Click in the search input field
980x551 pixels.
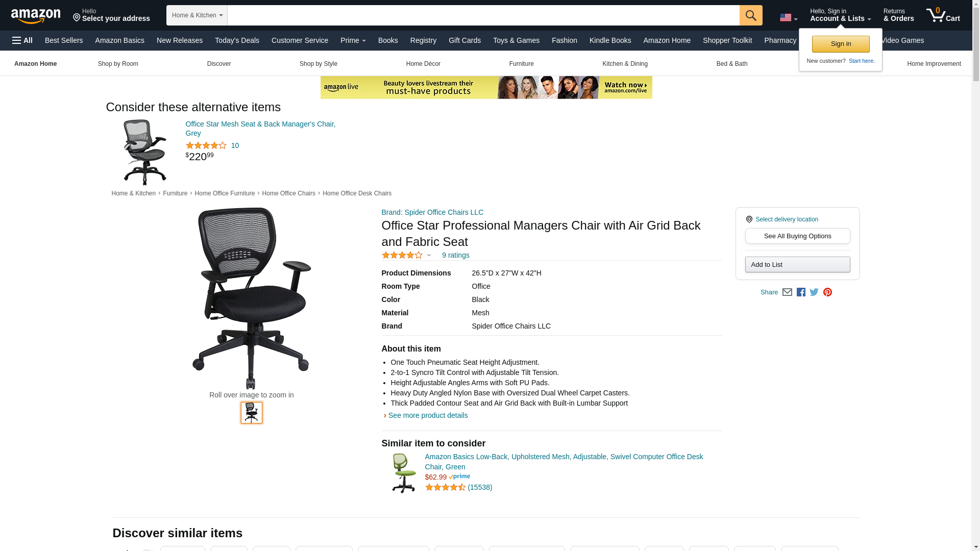pyautogui.click(x=483, y=15)
